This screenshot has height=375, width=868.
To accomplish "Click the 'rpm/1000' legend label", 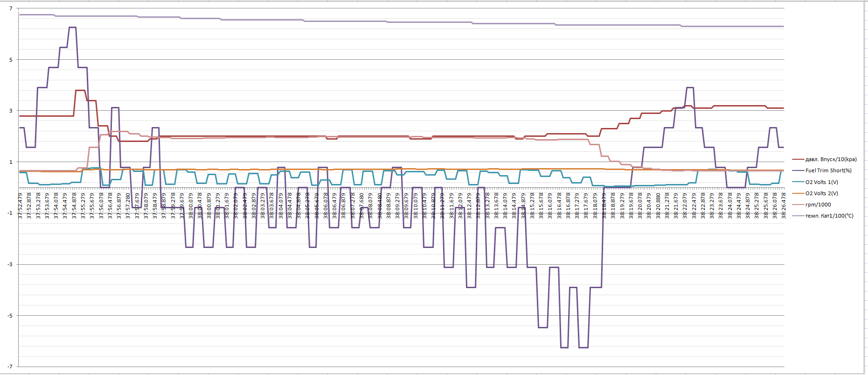I will pyautogui.click(x=818, y=205).
